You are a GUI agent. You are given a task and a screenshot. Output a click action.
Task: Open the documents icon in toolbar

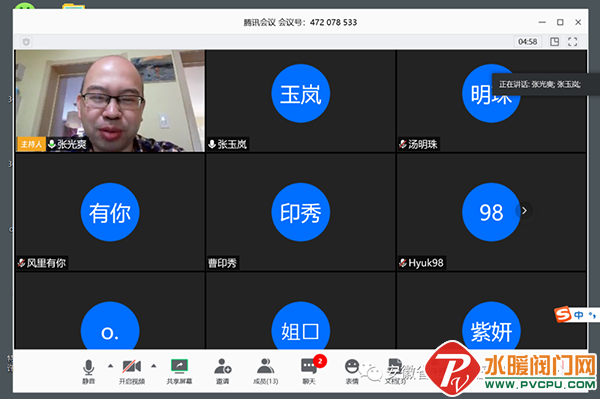pyautogui.click(x=395, y=371)
